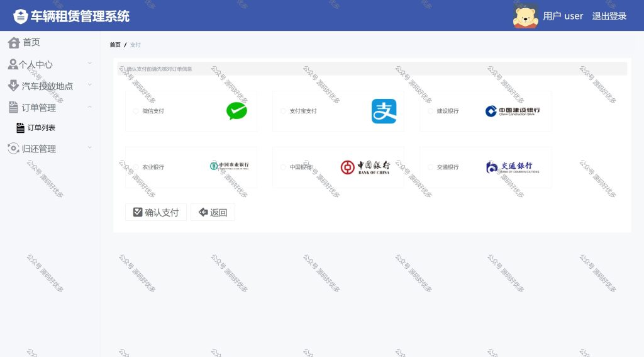This screenshot has height=357, width=644.
Task: Choose the 建设银行 radio option
Action: coord(430,111)
